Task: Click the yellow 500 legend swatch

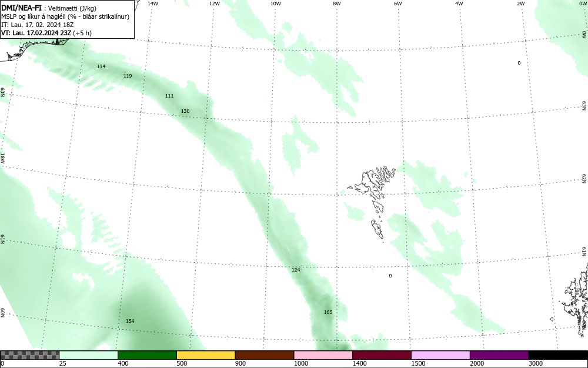Action: coord(206,355)
